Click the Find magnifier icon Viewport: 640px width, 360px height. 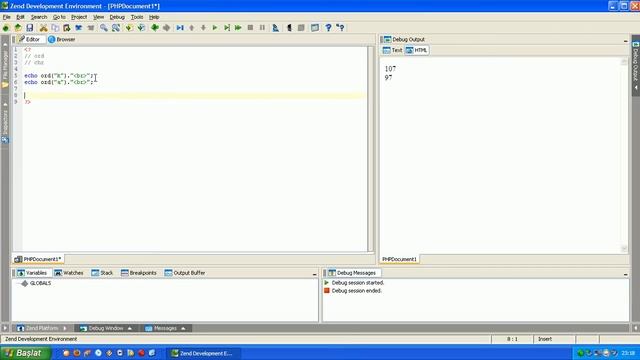[104, 28]
